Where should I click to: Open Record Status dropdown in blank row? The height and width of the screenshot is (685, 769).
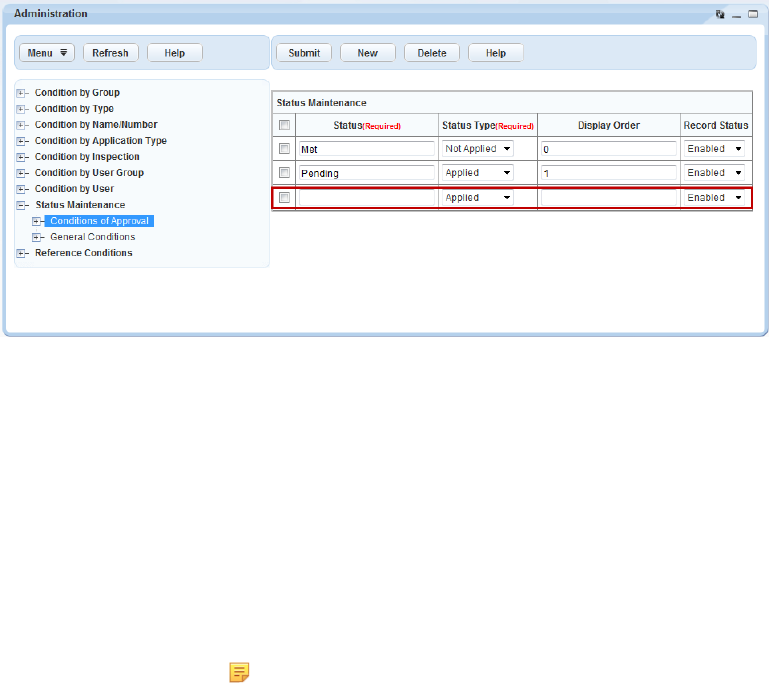click(x=714, y=198)
